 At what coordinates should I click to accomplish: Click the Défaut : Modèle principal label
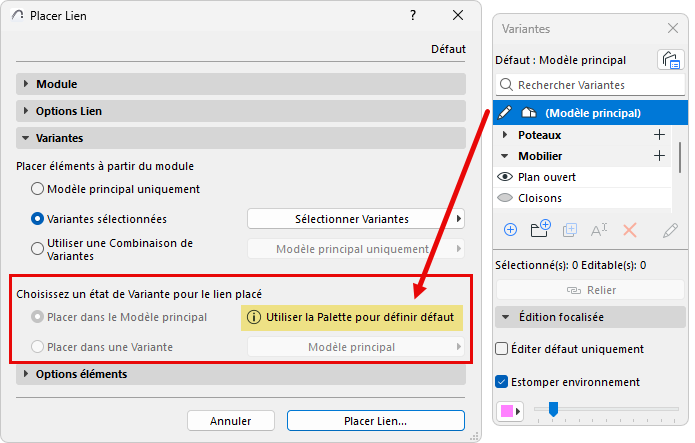point(560,60)
